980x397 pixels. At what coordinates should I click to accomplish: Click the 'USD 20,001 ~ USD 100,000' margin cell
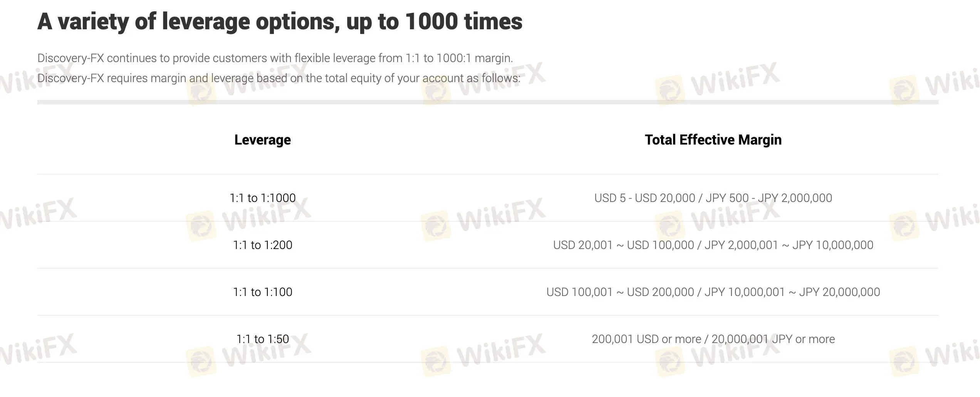click(x=713, y=245)
